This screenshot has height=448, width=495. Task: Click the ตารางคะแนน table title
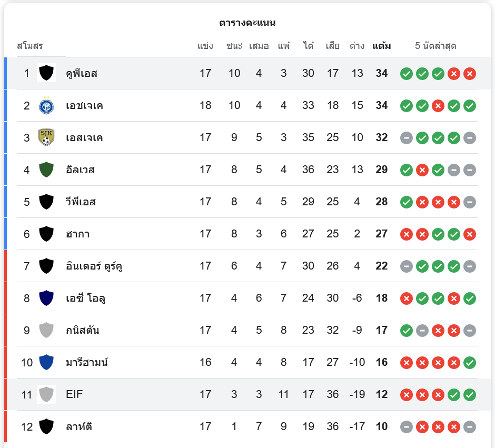tap(247, 23)
